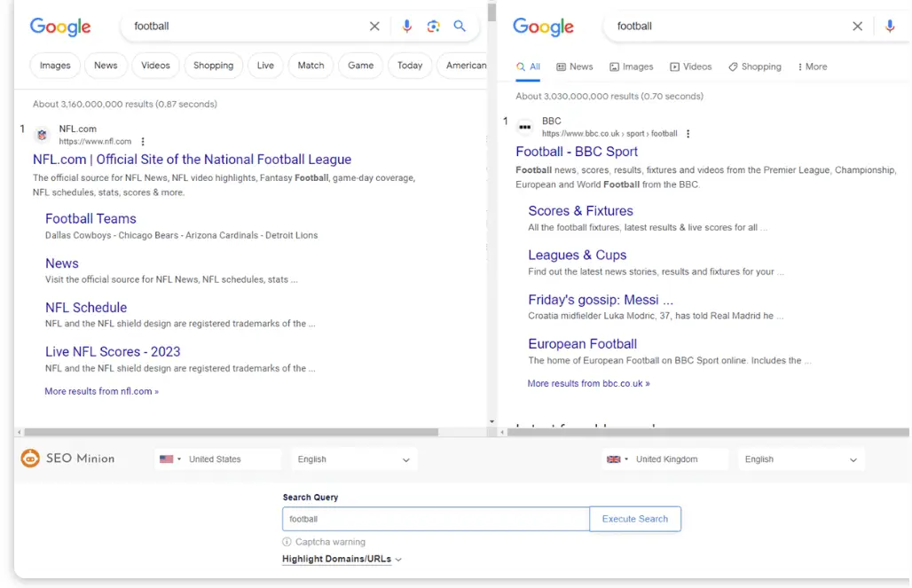
Task: Select the Images filter chip
Action: [55, 66]
